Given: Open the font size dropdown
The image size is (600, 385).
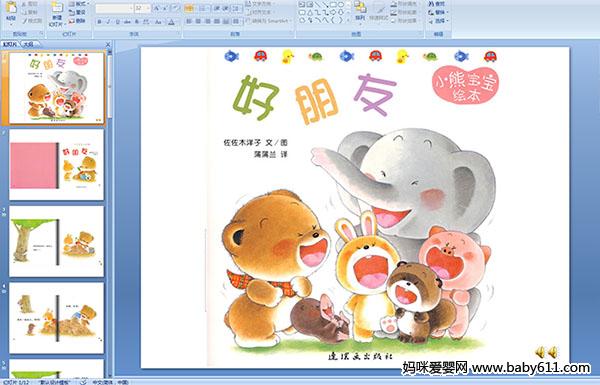Looking at the screenshot, I should pyautogui.click(x=142, y=8).
